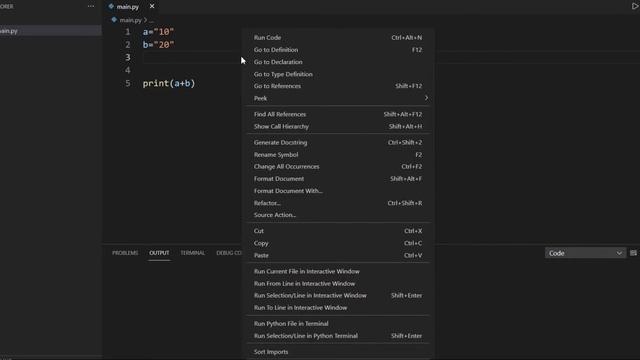Click the code text b="20"
Screen dimensions: 640x360
[158, 44]
